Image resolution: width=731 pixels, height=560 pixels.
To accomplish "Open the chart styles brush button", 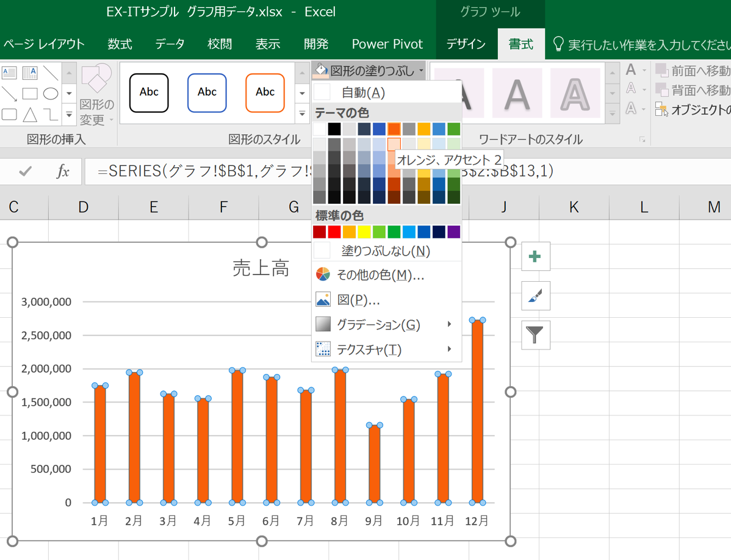I will coord(535,295).
